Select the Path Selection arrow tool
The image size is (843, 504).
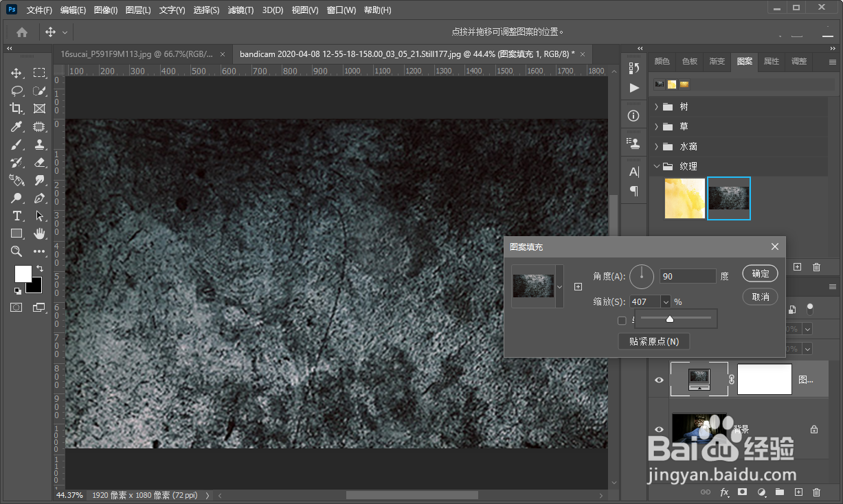tap(39, 216)
